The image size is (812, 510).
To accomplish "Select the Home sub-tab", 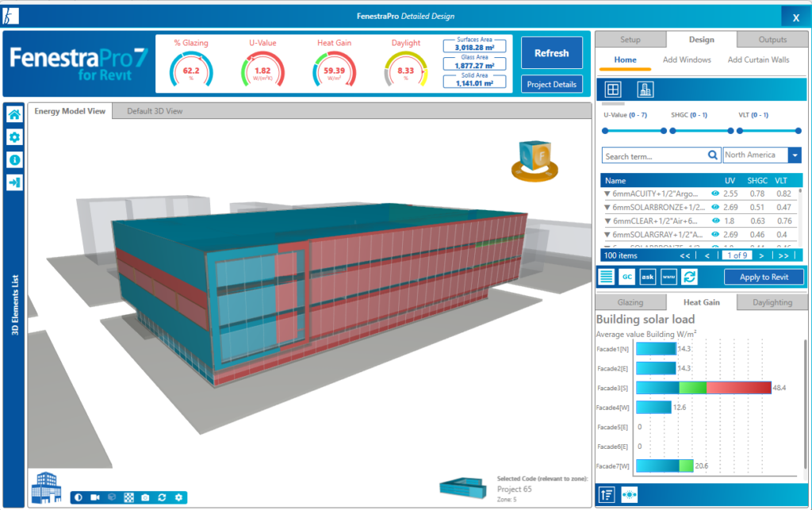I will tap(625, 60).
